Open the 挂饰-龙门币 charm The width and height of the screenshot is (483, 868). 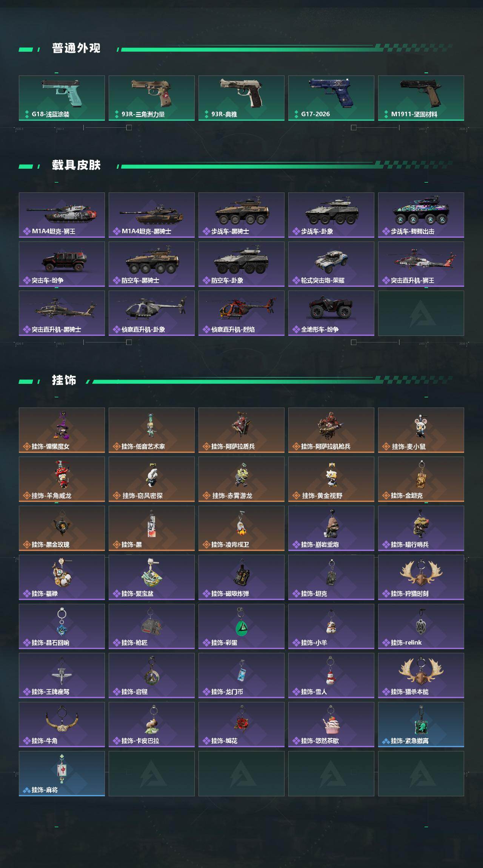[x=241, y=676]
